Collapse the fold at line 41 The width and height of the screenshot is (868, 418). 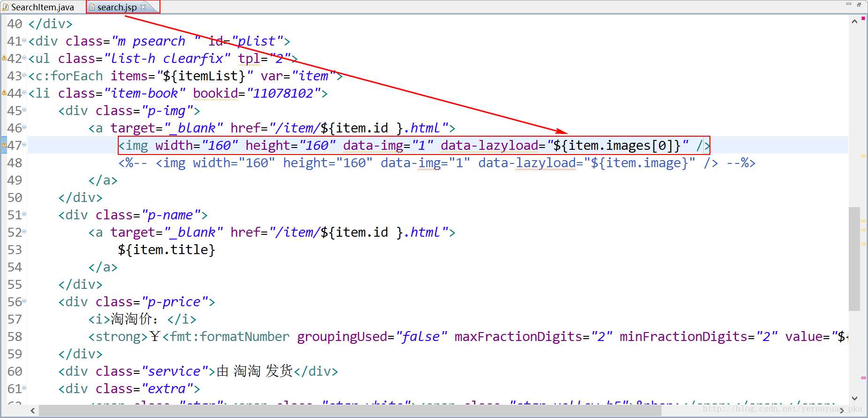[x=24, y=41]
